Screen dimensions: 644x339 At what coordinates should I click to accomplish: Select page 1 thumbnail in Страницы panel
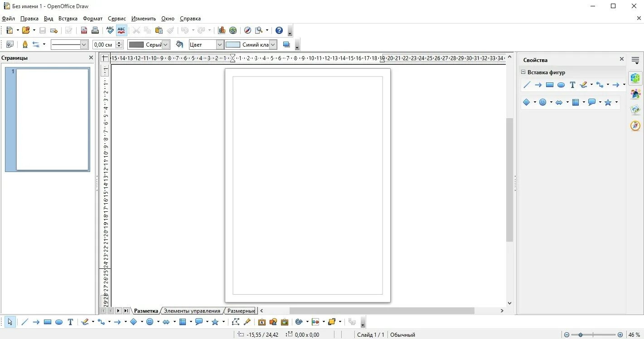[x=48, y=119]
